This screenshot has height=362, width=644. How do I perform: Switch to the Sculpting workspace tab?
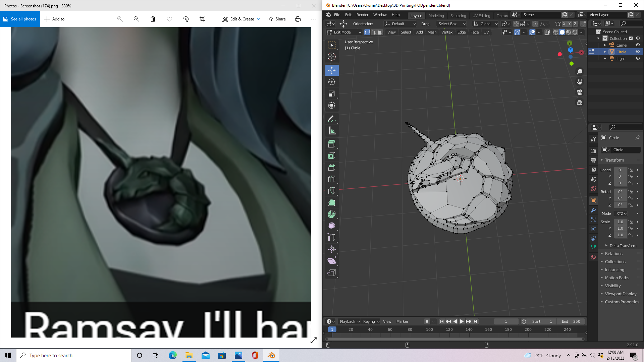pyautogui.click(x=458, y=15)
